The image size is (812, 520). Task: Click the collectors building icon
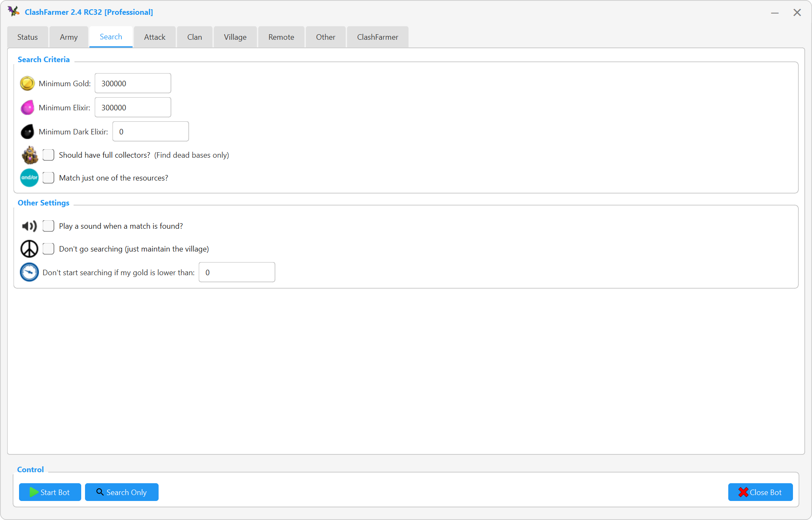tap(30, 155)
